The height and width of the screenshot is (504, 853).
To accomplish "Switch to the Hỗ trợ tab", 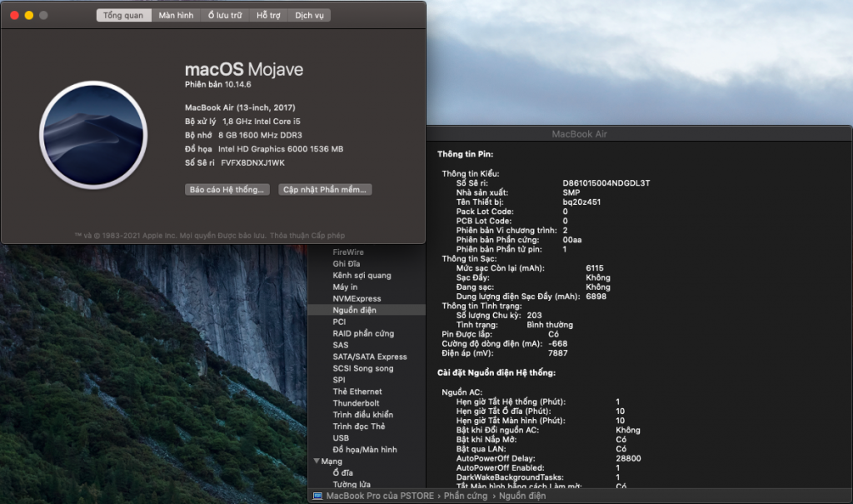I will [x=269, y=15].
